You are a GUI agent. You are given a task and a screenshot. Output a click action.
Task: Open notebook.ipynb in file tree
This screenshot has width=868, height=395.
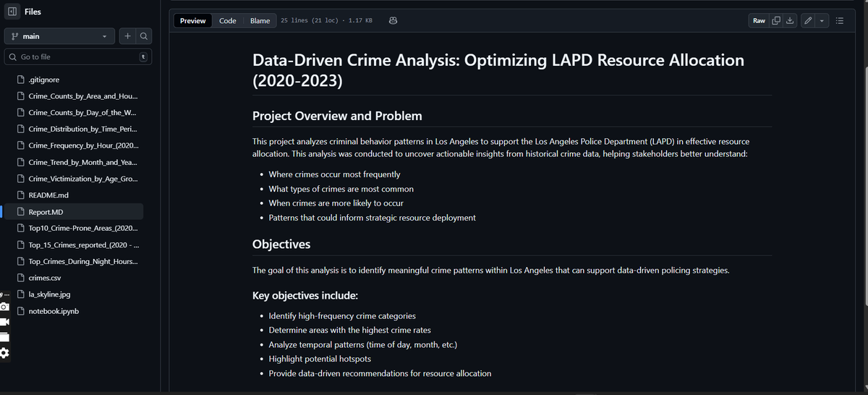click(x=54, y=311)
